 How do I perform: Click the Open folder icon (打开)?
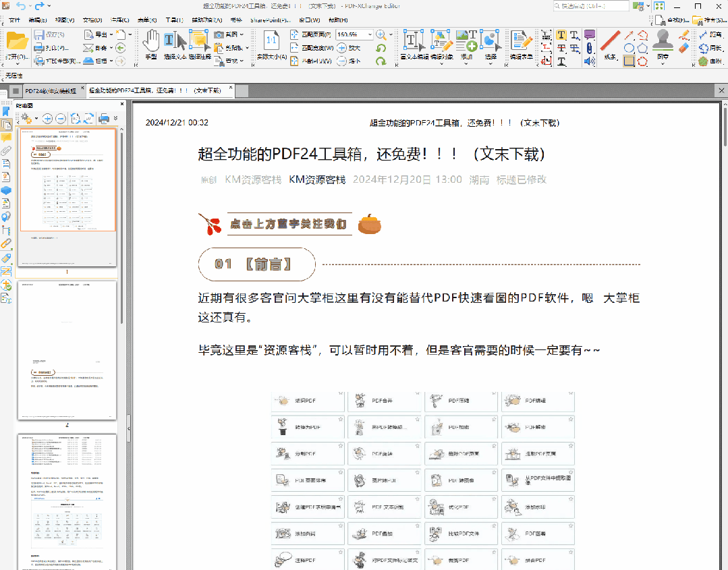[17, 41]
